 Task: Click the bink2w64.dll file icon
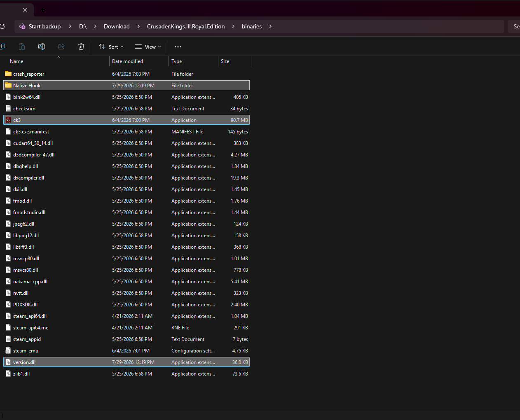point(8,97)
